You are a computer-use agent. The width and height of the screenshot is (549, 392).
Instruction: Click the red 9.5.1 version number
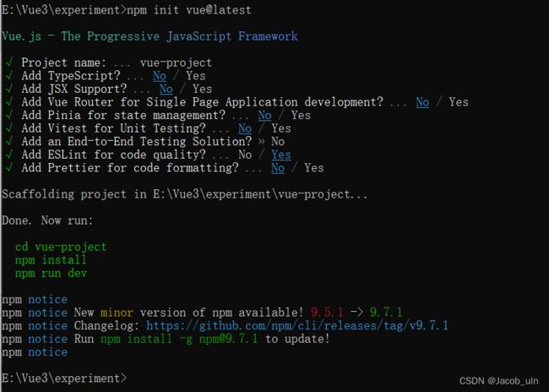coord(327,312)
